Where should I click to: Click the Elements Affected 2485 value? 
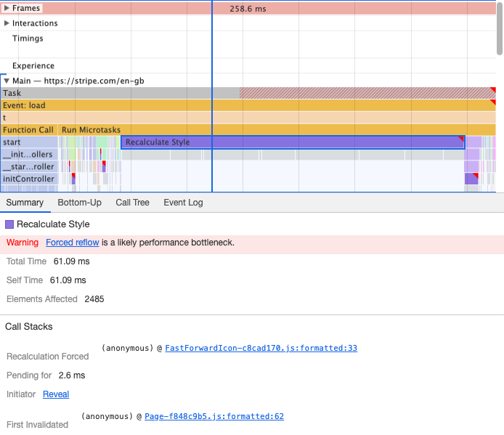click(94, 299)
